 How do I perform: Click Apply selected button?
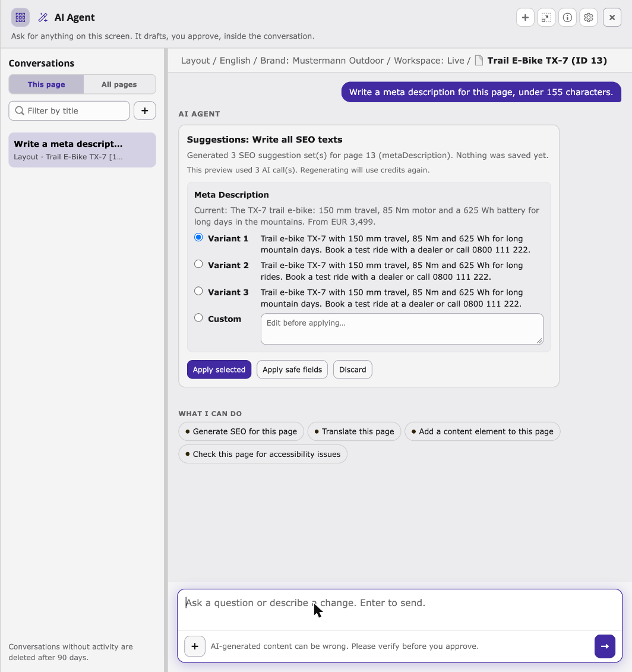click(219, 370)
